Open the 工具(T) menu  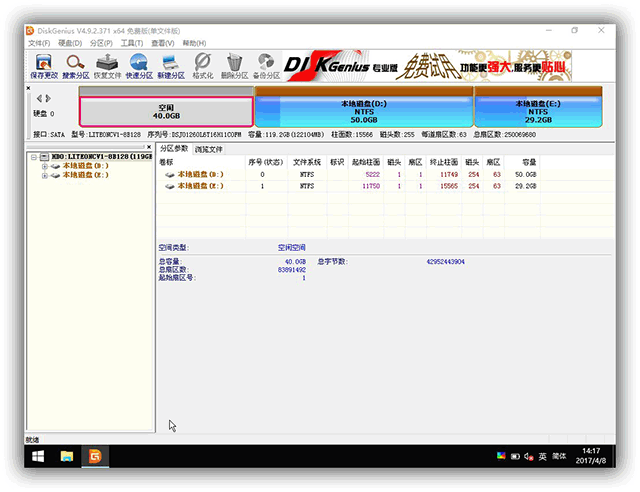click(x=132, y=43)
